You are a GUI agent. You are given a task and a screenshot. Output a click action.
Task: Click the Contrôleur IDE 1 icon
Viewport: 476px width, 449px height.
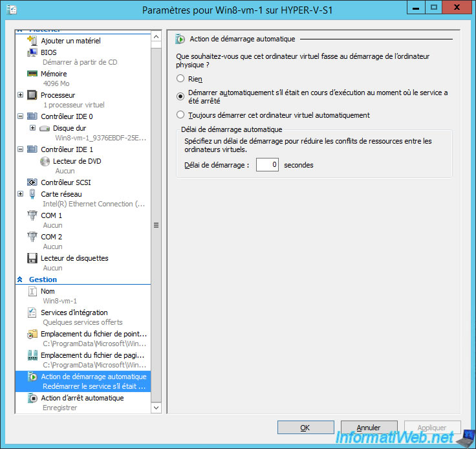32,149
